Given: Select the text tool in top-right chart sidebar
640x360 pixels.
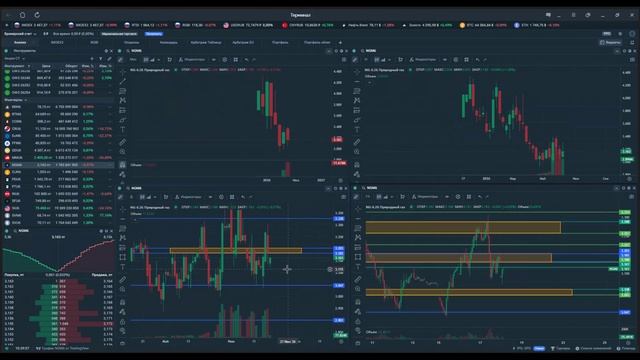Looking at the screenshot, I should 357,130.
